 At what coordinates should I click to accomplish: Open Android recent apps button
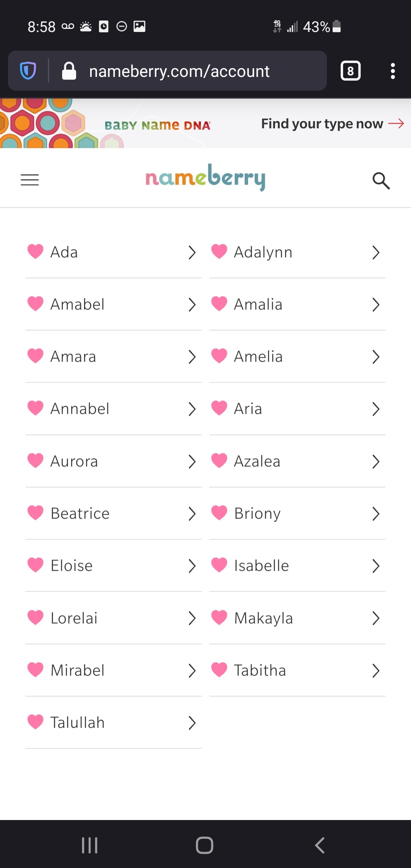90,845
